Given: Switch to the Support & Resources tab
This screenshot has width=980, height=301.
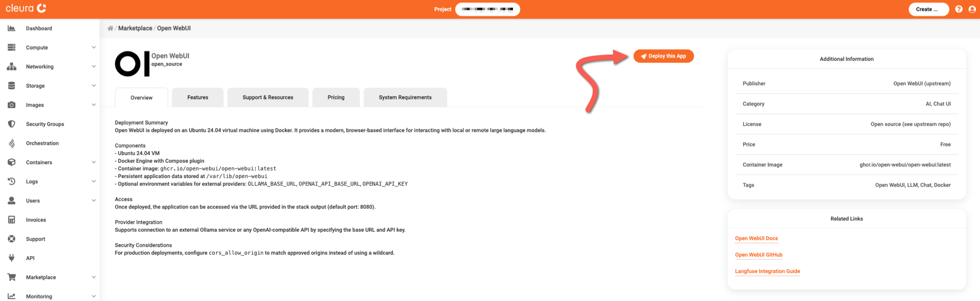Looking at the screenshot, I should [x=268, y=97].
